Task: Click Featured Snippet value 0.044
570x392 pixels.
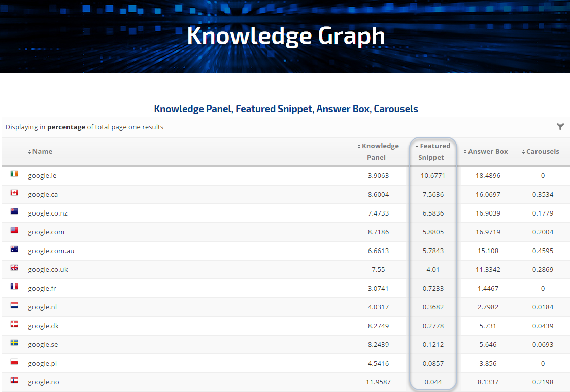Action: [433, 382]
